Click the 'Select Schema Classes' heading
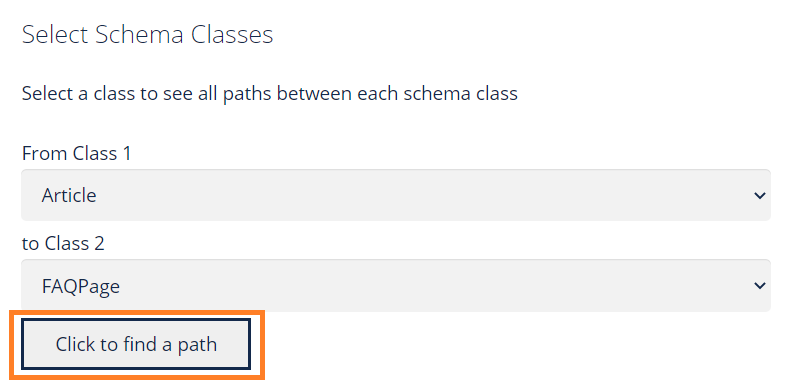This screenshot has height=388, width=804. pyautogui.click(x=147, y=35)
